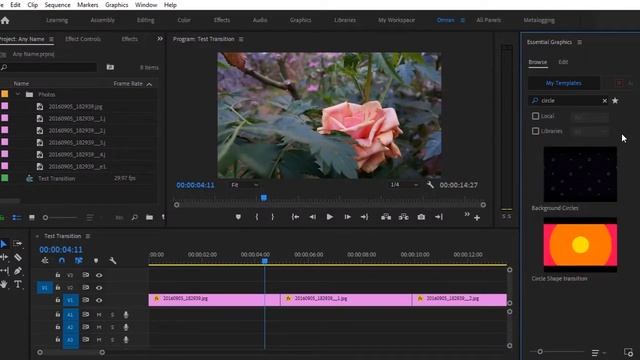Click Project panel Find magnifier icon
This screenshot has width=640, height=360.
tap(134, 218)
